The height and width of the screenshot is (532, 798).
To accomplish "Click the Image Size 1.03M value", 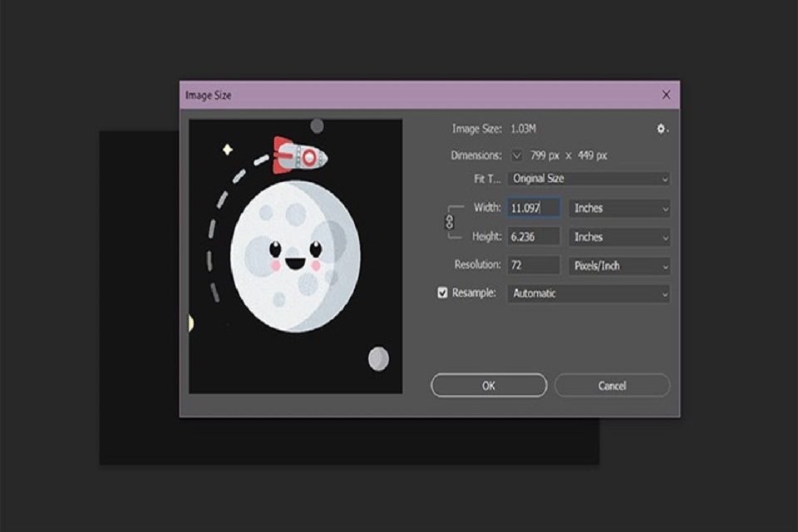I will coord(523,129).
